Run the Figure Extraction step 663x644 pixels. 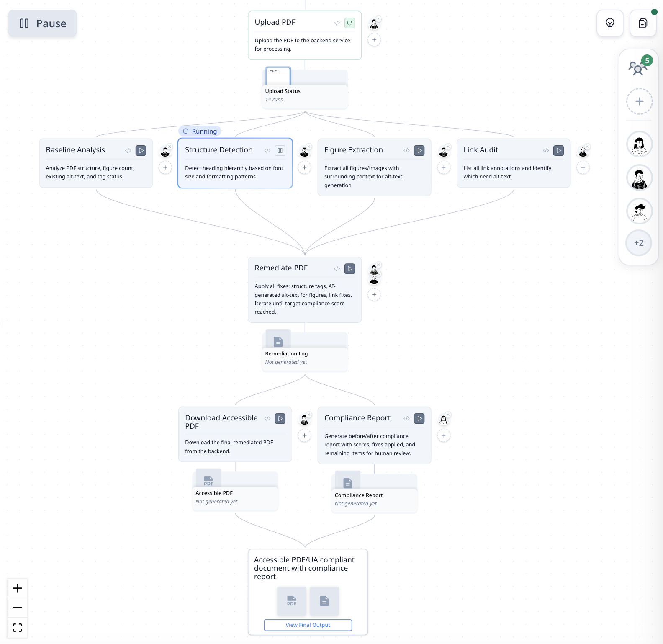(x=419, y=150)
